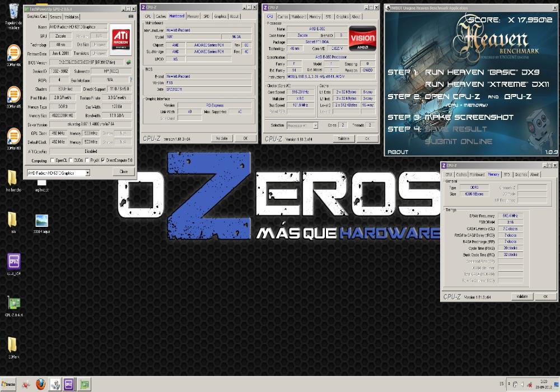Switch to the Validation tab in GPU-Z
This screenshot has height=392, width=560.
click(72, 17)
